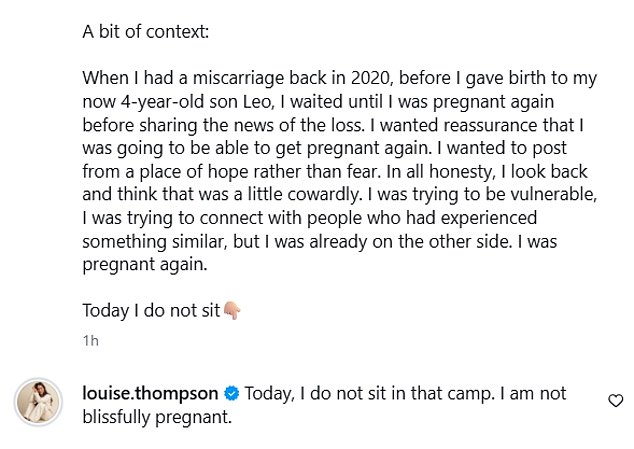Viewport: 634px width, 449px height.
Task: Click the blue verified badge icon
Action: coord(231,391)
